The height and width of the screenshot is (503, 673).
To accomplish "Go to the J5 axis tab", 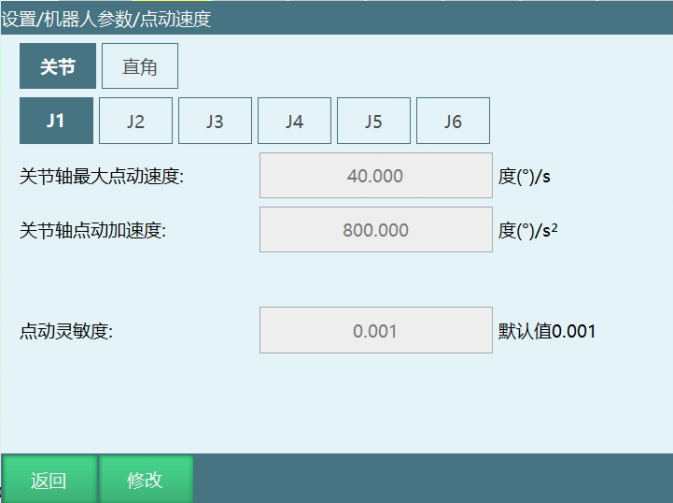I will click(373, 121).
